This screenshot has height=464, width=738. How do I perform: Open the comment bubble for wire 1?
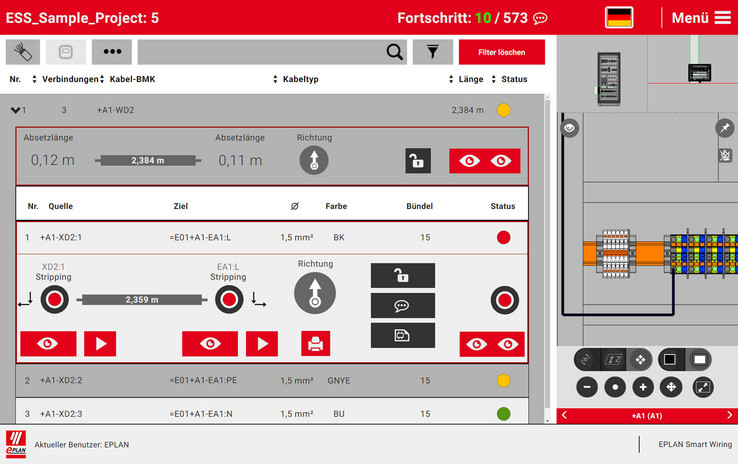(402, 306)
